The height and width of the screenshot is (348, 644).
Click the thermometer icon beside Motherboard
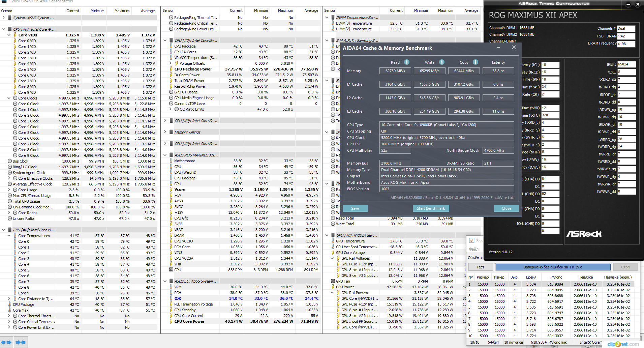(171, 161)
